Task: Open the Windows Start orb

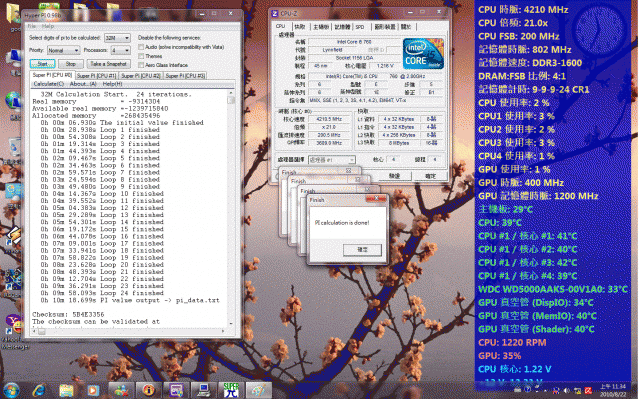Action: click(11, 390)
